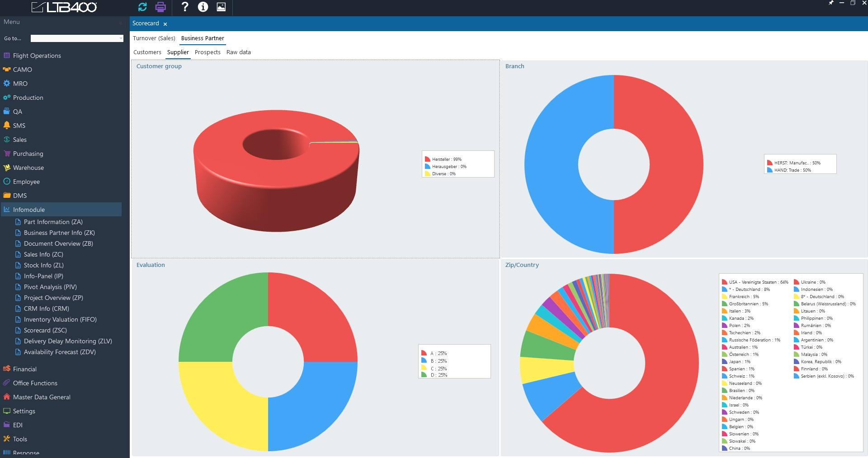Expand the Financial menu section
Image resolution: width=868 pixels, height=458 pixels.
[24, 369]
